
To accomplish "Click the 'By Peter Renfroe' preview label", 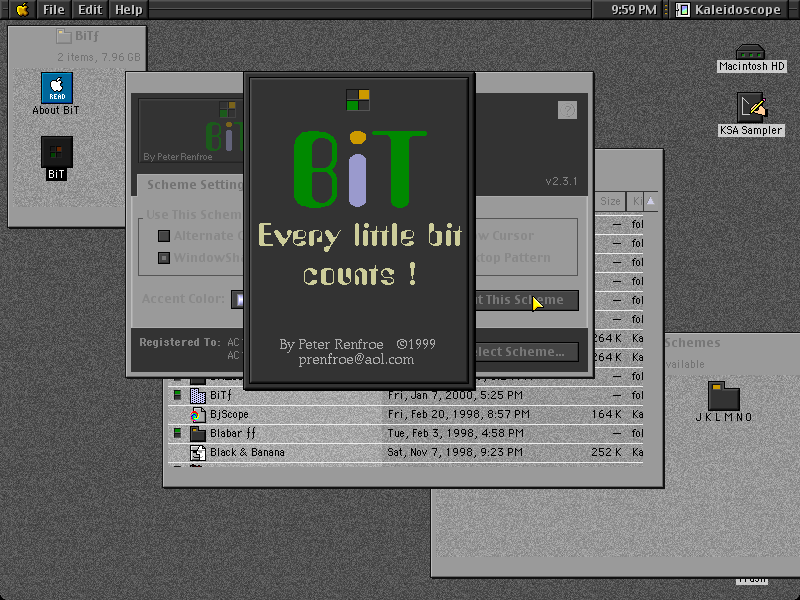I will (178, 157).
